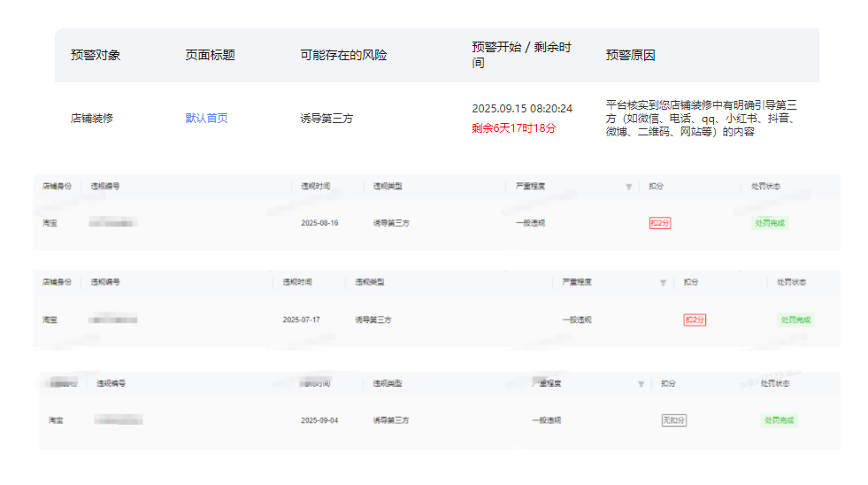Click the 平台核实到您店铺装修 warning reason text
The width and height of the screenshot is (868, 485).
702,118
